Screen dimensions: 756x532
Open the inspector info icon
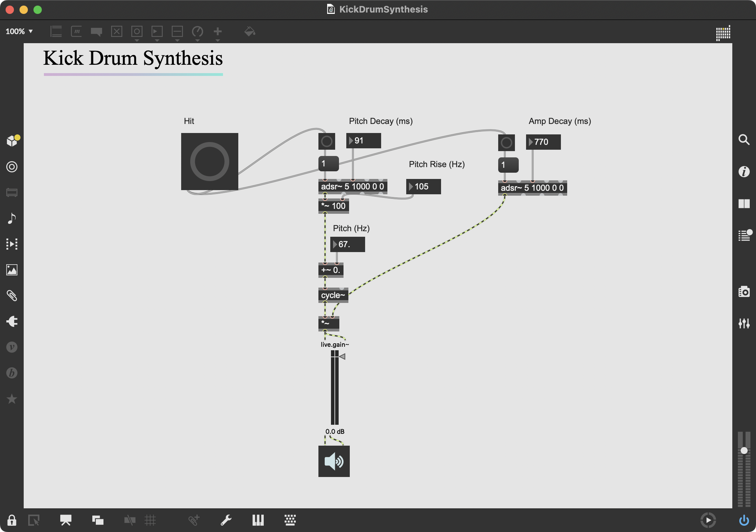pos(744,171)
